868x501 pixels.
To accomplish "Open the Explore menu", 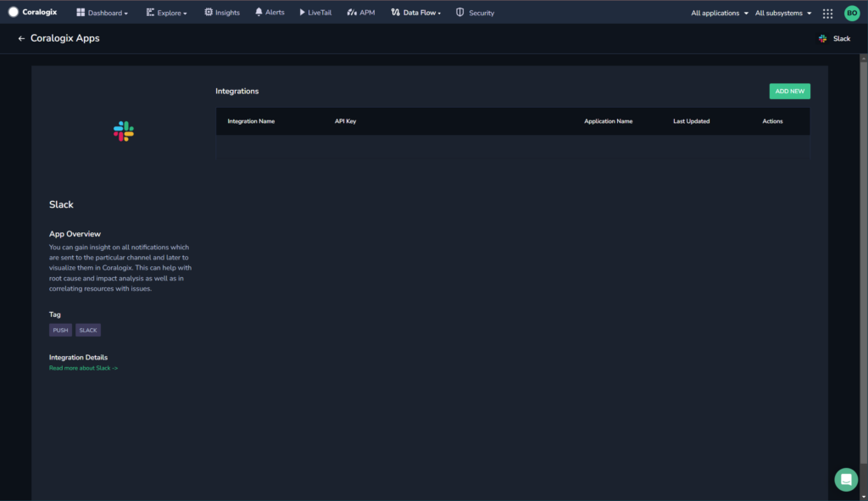I will (x=166, y=13).
